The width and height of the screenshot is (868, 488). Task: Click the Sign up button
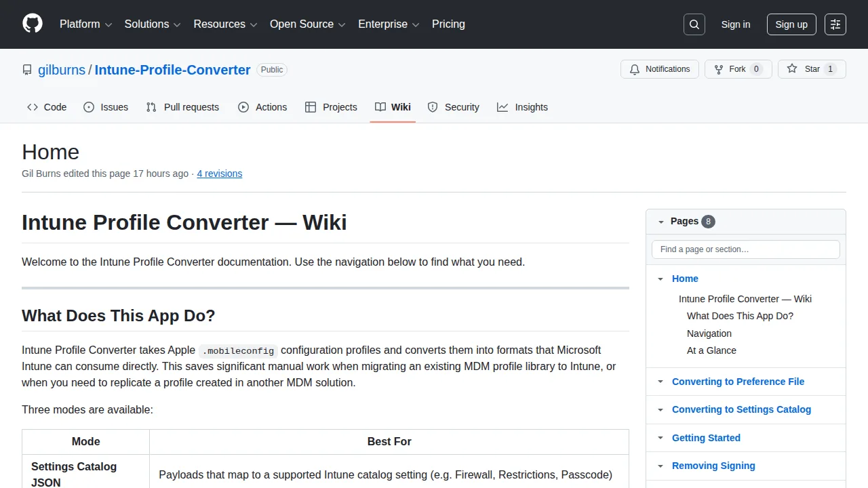click(791, 24)
